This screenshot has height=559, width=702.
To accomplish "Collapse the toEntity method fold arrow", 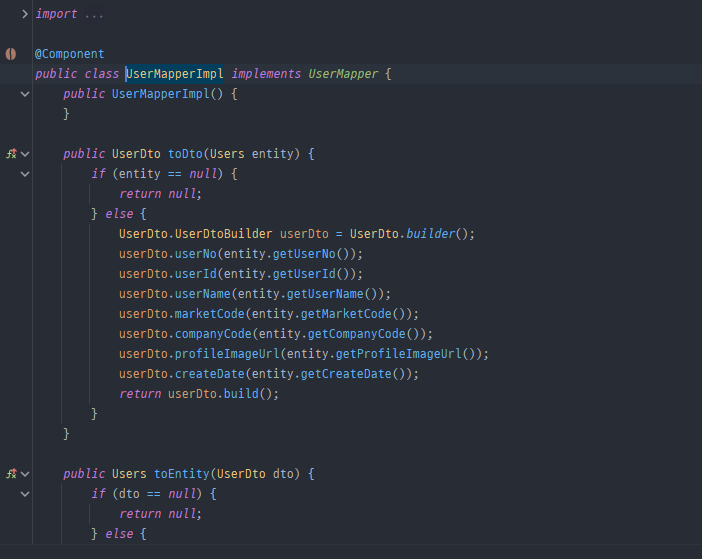I will [25, 474].
